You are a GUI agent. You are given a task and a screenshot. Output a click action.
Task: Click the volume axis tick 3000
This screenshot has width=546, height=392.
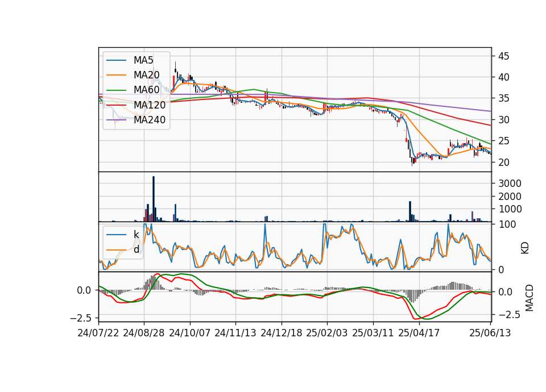(510, 184)
